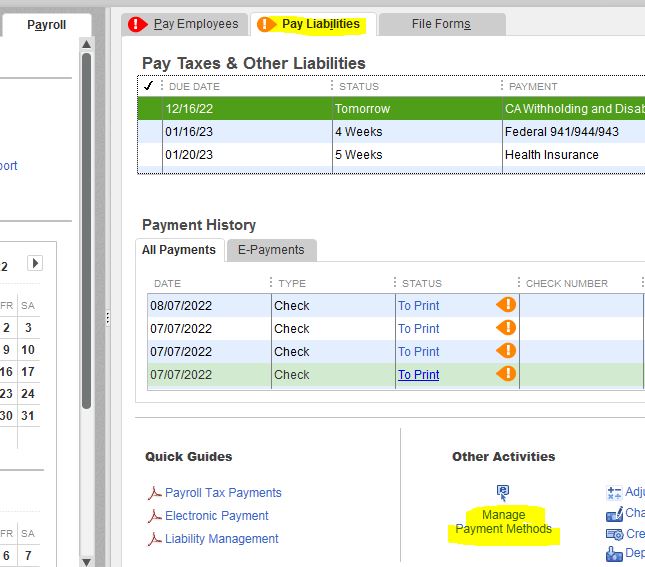Screen dimensions: 645x567
Task: Click the Liability Management PDF icon
Action: pos(154,539)
